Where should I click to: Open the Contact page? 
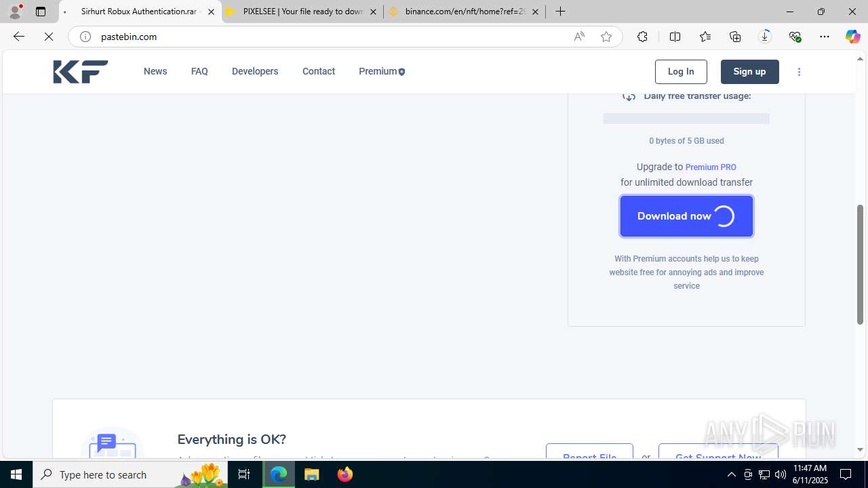coord(319,71)
